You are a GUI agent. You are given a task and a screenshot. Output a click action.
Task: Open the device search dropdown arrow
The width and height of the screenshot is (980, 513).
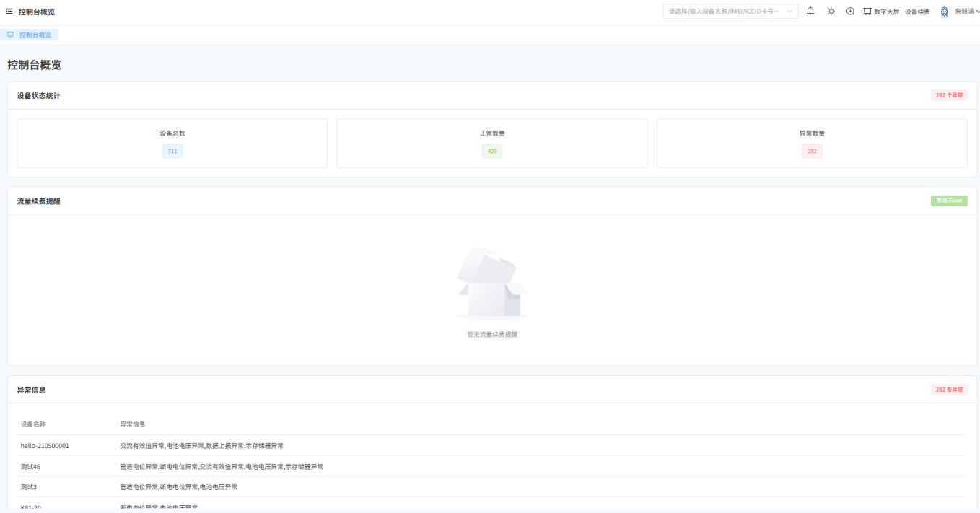point(789,12)
